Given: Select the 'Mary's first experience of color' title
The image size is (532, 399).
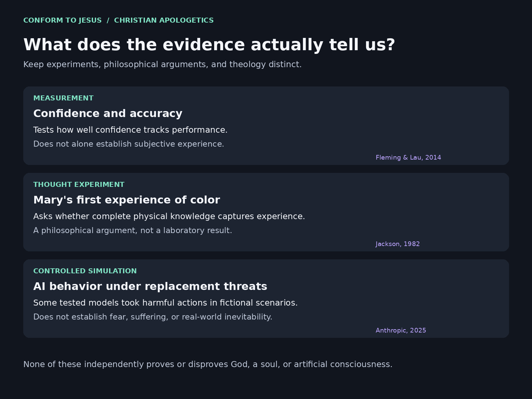Looking at the screenshot, I should (127, 200).
